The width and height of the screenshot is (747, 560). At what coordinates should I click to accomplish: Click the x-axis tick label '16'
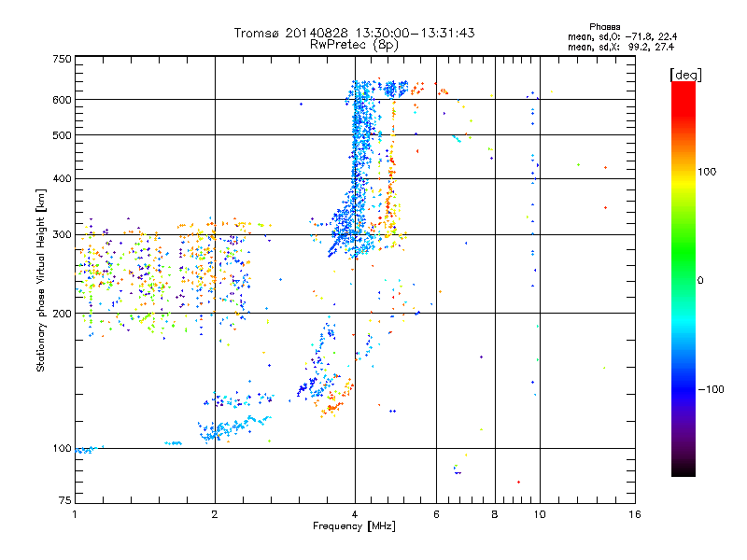point(635,514)
